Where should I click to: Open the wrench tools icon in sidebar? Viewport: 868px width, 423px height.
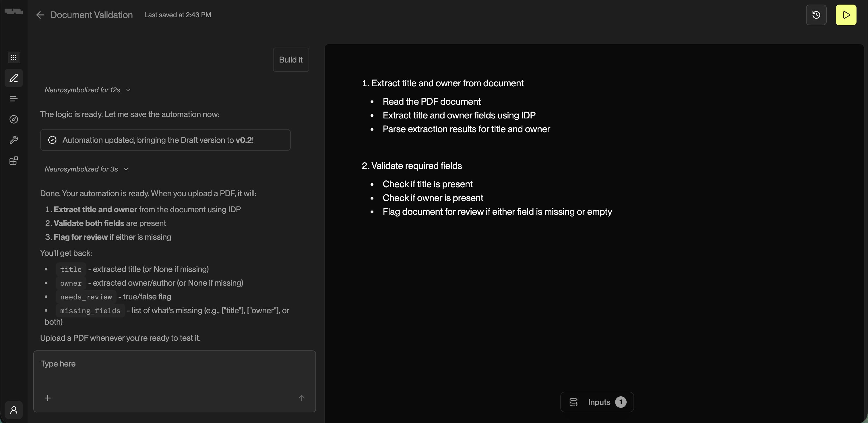(14, 140)
